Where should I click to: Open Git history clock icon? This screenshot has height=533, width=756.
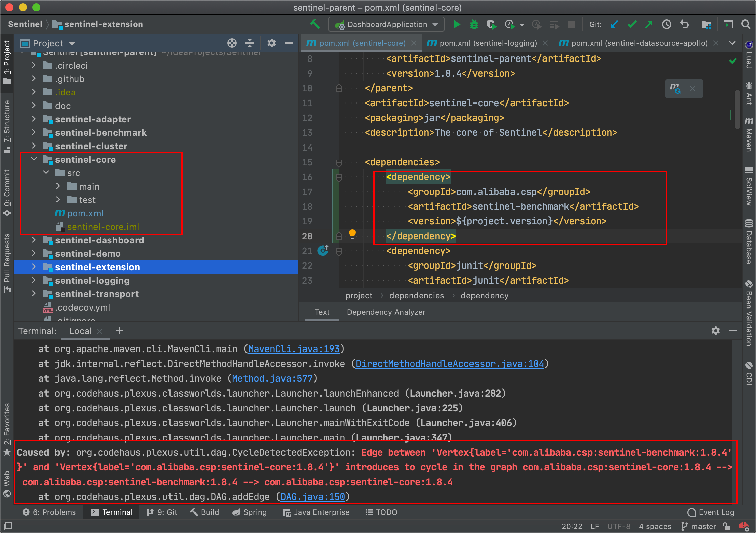666,24
